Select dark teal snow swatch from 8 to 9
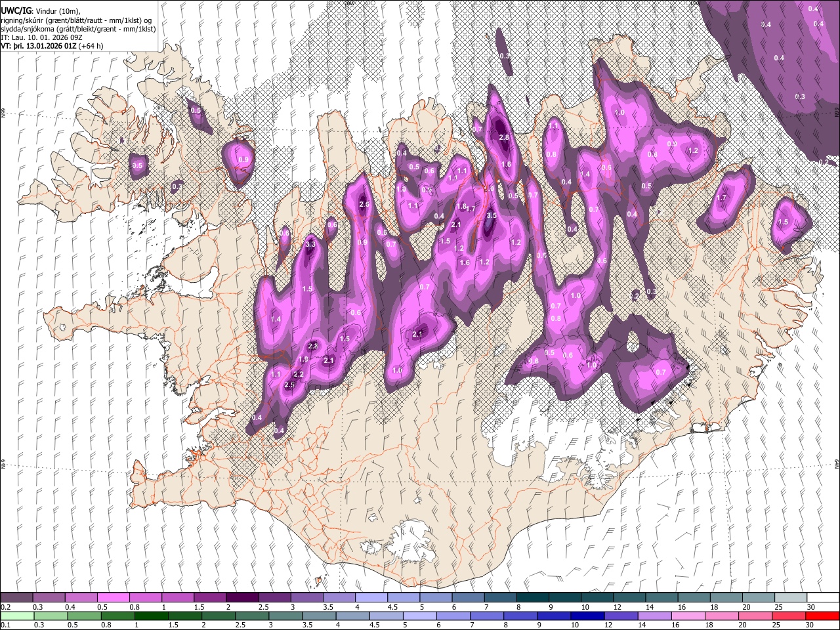The height and width of the screenshot is (630, 840). point(532,597)
